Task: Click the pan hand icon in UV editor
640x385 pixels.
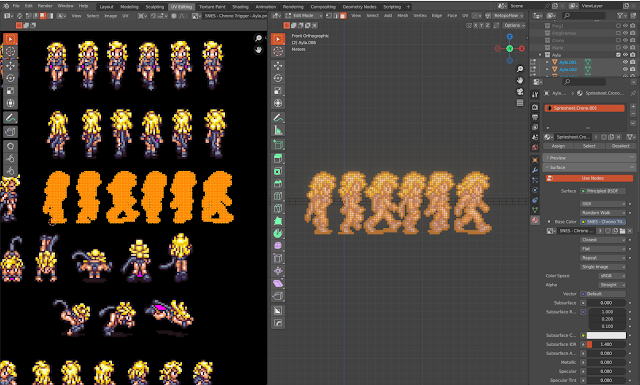Action: point(258,50)
